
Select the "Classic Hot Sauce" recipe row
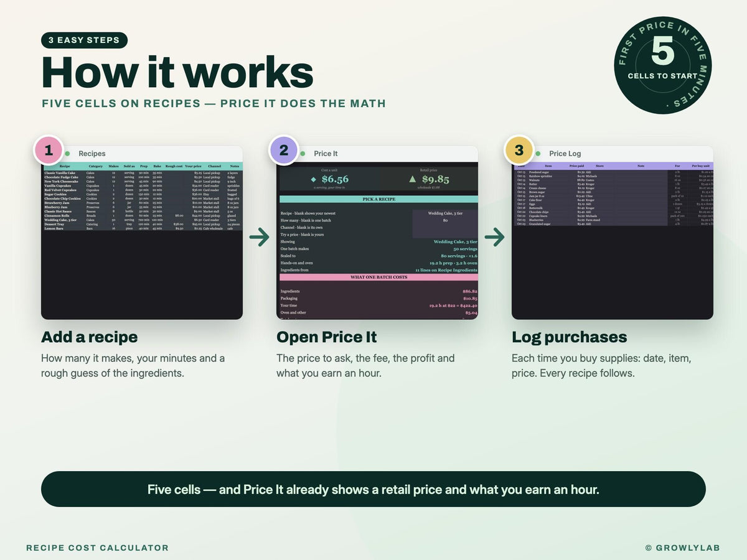coord(142,212)
